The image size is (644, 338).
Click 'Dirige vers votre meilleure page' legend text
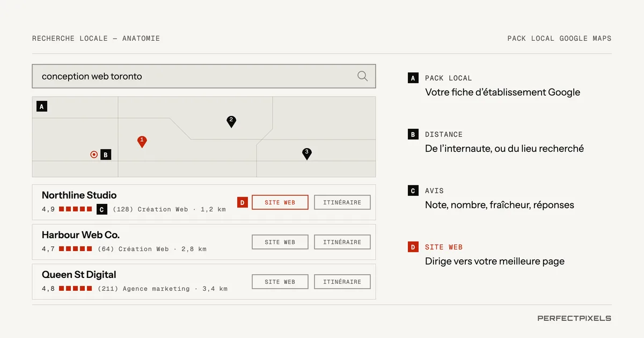[x=495, y=261]
